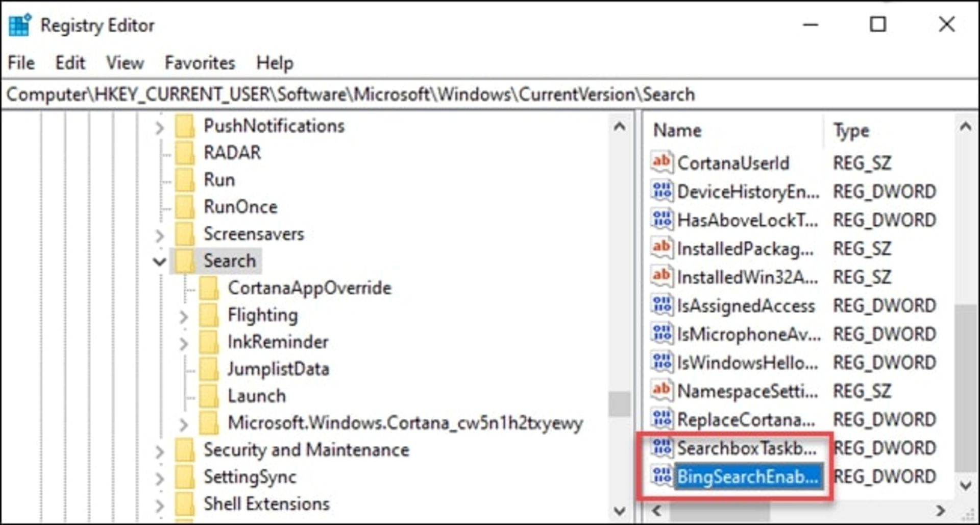Viewport: 980px width, 525px height.
Task: Select the Shell Extensions key label
Action: [267, 504]
